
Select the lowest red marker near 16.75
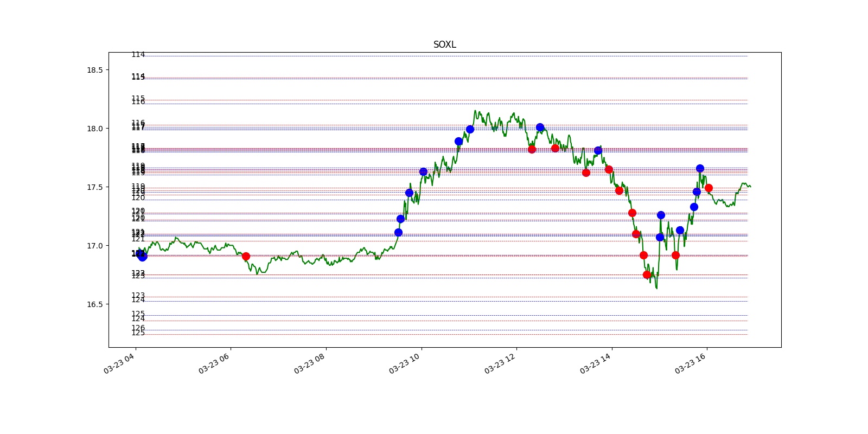647,275
